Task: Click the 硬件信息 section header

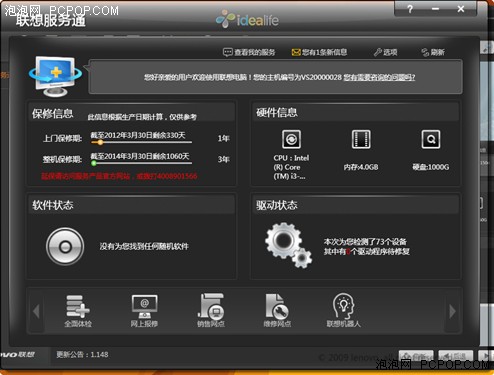Action: pos(277,112)
